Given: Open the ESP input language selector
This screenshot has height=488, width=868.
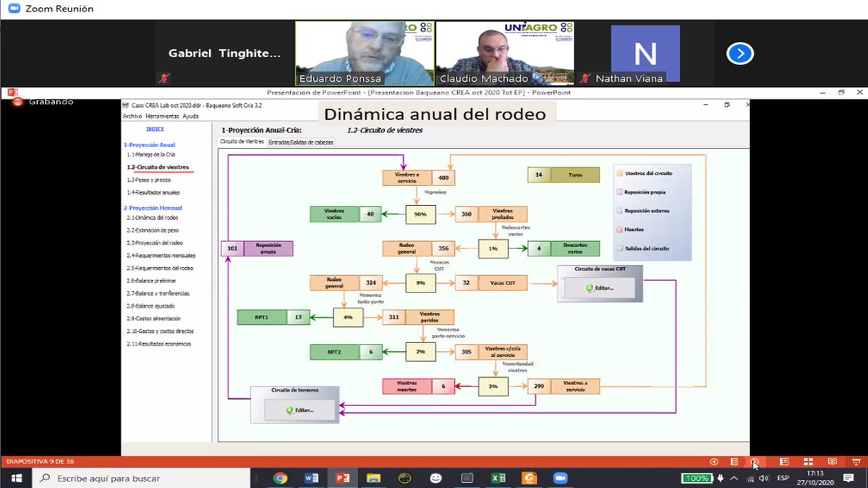Looking at the screenshot, I should (x=783, y=478).
